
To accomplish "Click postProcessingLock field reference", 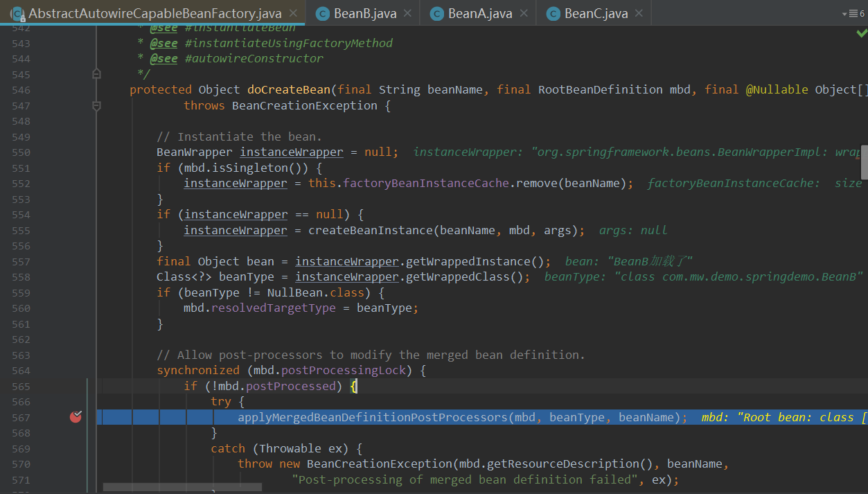I will 343,370.
